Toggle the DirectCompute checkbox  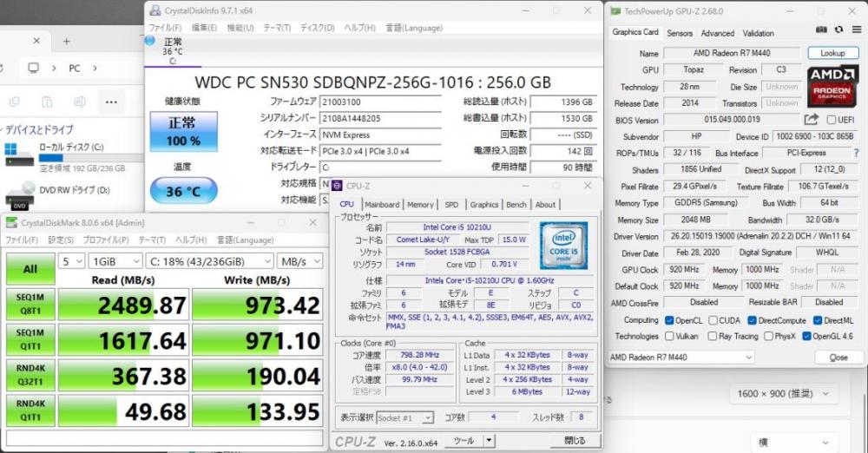(x=752, y=320)
